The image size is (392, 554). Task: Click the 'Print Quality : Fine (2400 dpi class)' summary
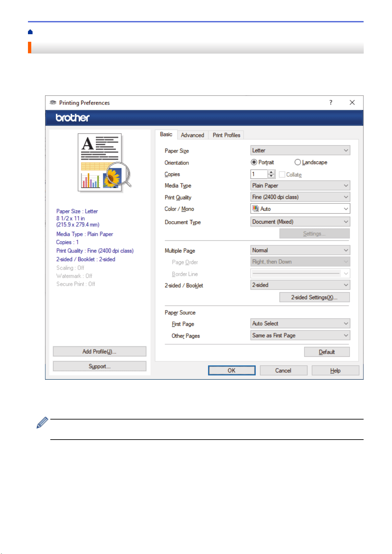pos(95,251)
